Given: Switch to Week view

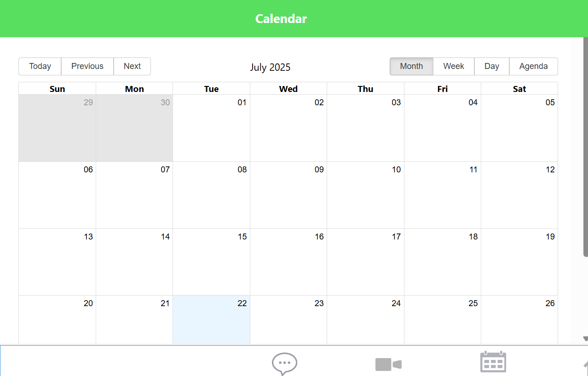Looking at the screenshot, I should [x=453, y=66].
